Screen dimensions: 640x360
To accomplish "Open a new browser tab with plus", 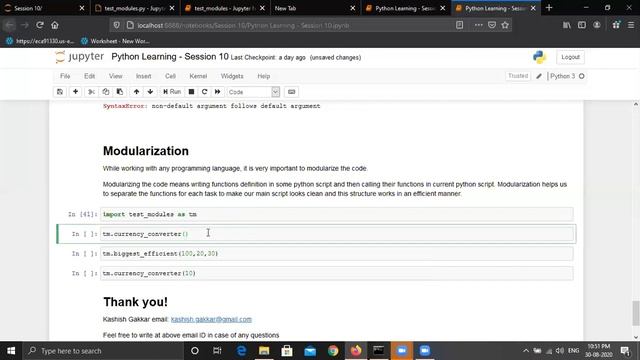I will [x=549, y=8].
